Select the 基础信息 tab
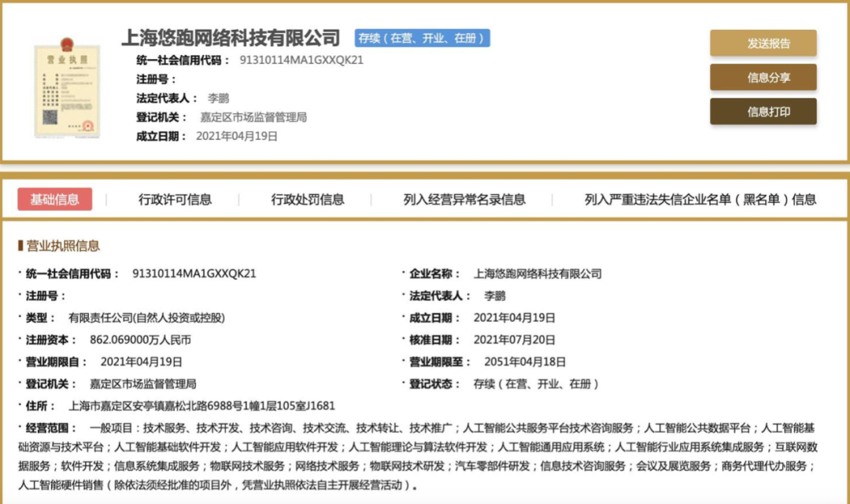Screen dimensions: 850x504 click(x=55, y=199)
